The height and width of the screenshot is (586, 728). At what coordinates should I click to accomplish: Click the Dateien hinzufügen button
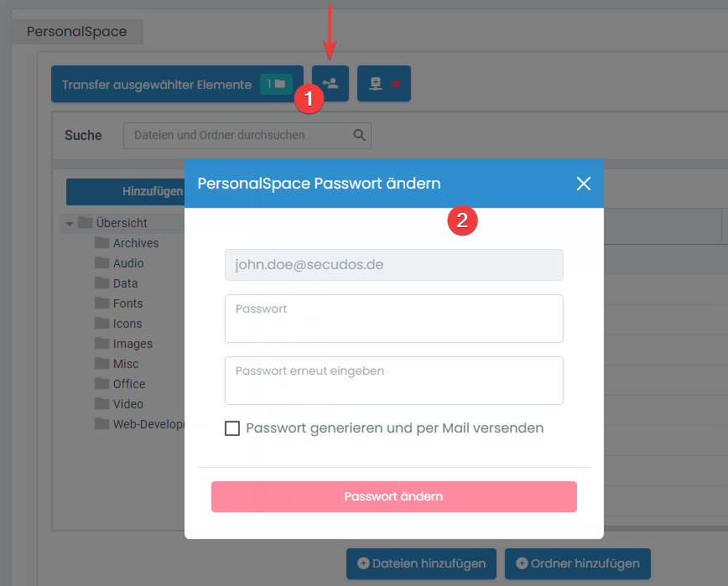(x=421, y=563)
